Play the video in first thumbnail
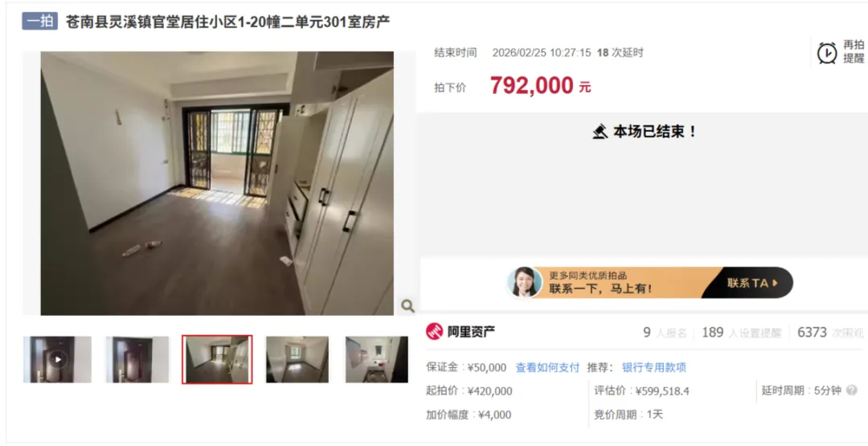Screen dimensions: 868x446 (x=58, y=359)
